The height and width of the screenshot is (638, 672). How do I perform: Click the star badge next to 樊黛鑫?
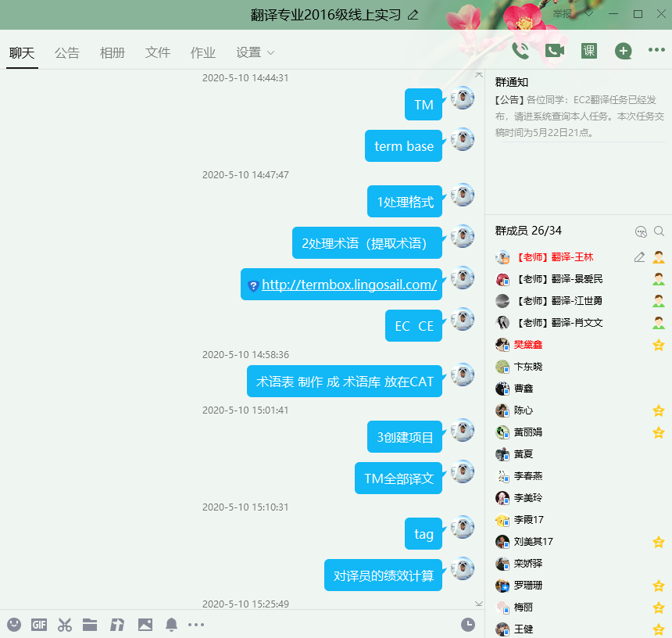click(x=658, y=345)
